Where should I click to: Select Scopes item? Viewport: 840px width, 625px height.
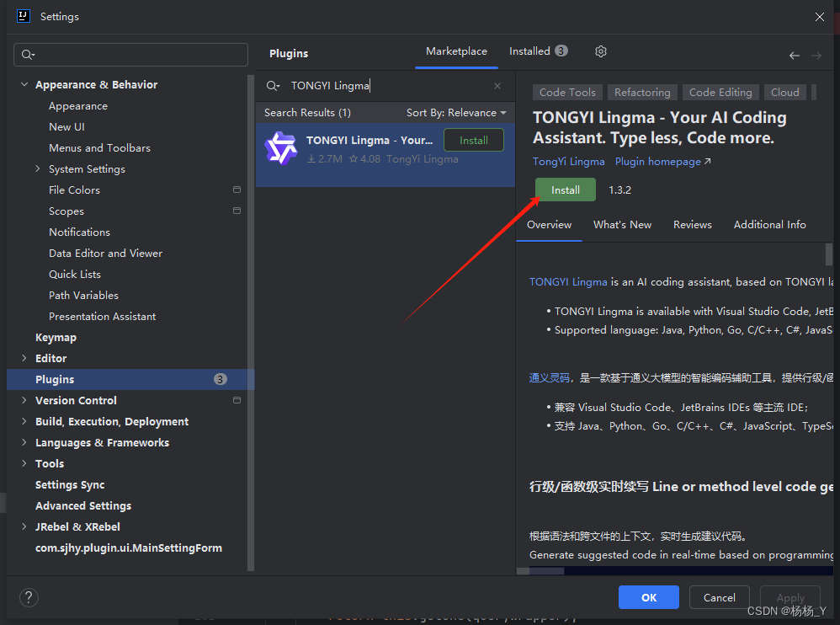[x=66, y=211]
